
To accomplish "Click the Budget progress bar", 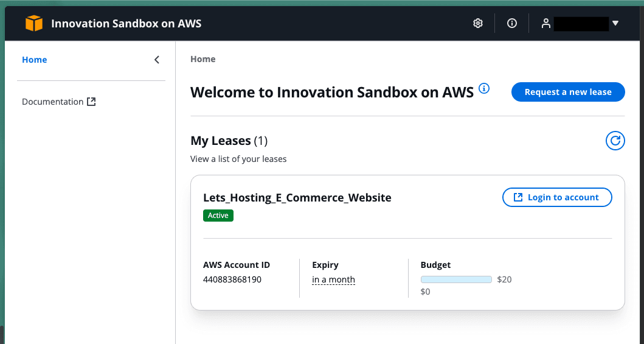I will [456, 279].
